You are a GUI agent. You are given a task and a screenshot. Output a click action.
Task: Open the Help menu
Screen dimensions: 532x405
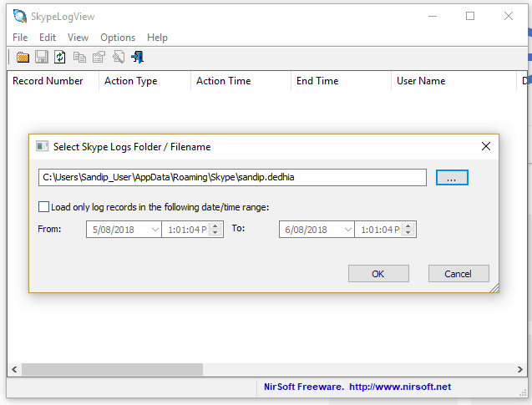click(x=157, y=38)
